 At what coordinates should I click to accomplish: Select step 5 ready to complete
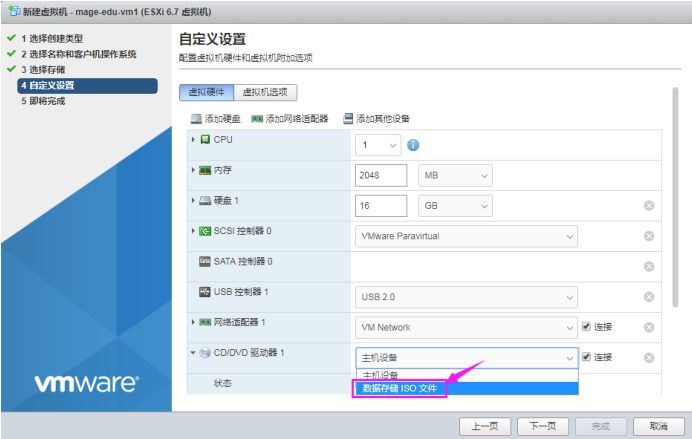pos(43,101)
